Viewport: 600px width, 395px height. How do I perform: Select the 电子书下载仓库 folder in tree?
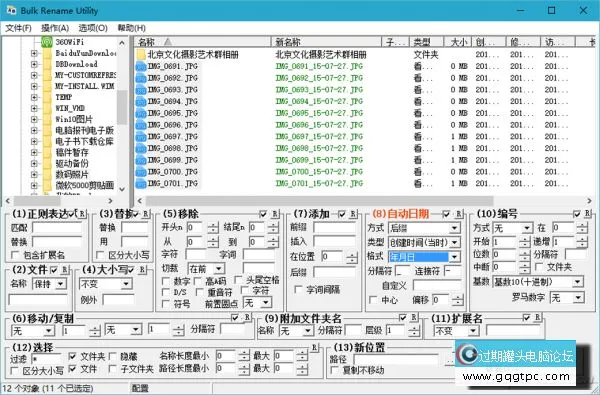84,142
